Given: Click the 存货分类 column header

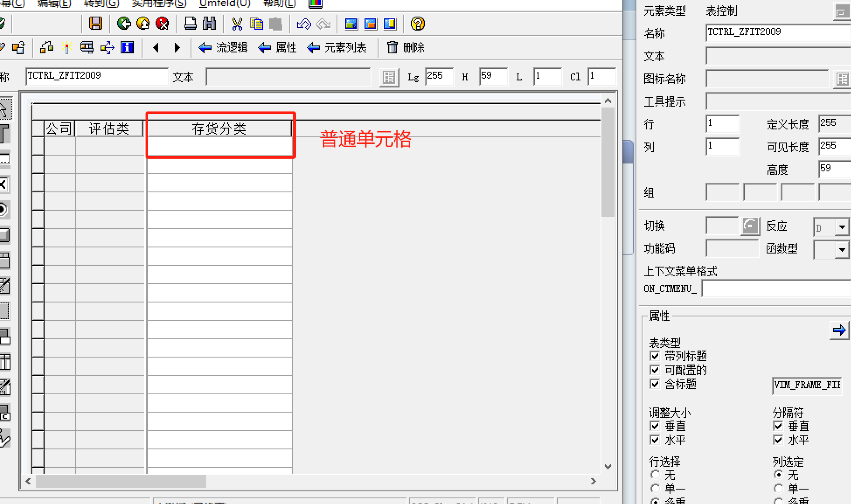Looking at the screenshot, I should pyautogui.click(x=219, y=129).
